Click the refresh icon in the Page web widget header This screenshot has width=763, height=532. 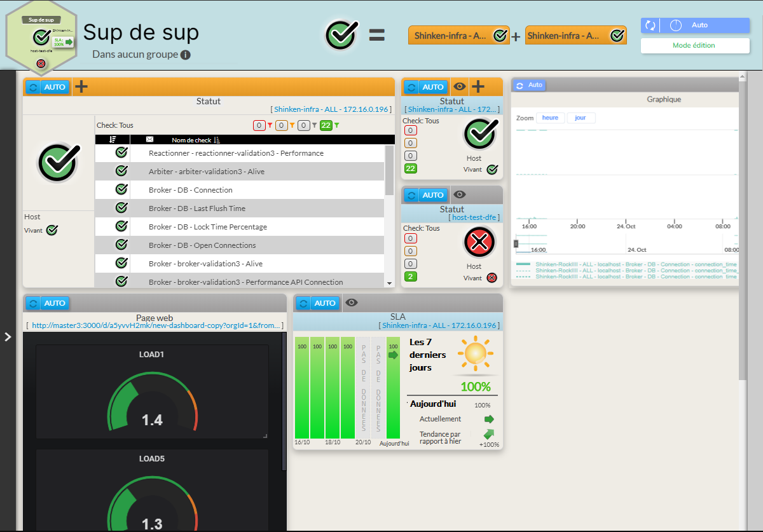[x=33, y=303]
